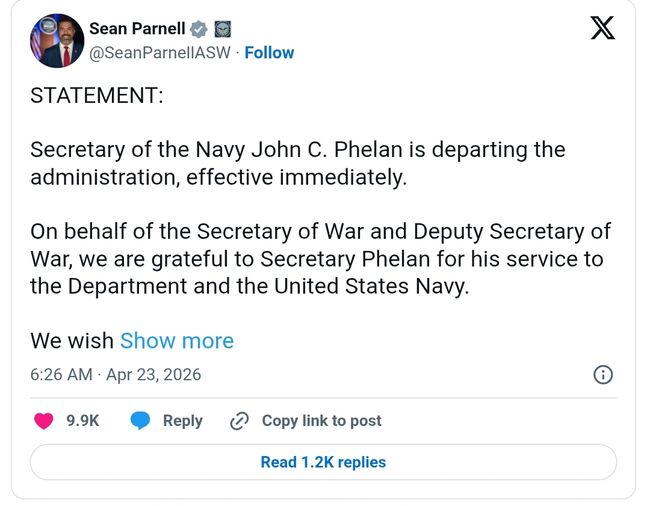The height and width of the screenshot is (506, 650).
Task: Click the STATEMENT: heading text
Action: (x=97, y=96)
